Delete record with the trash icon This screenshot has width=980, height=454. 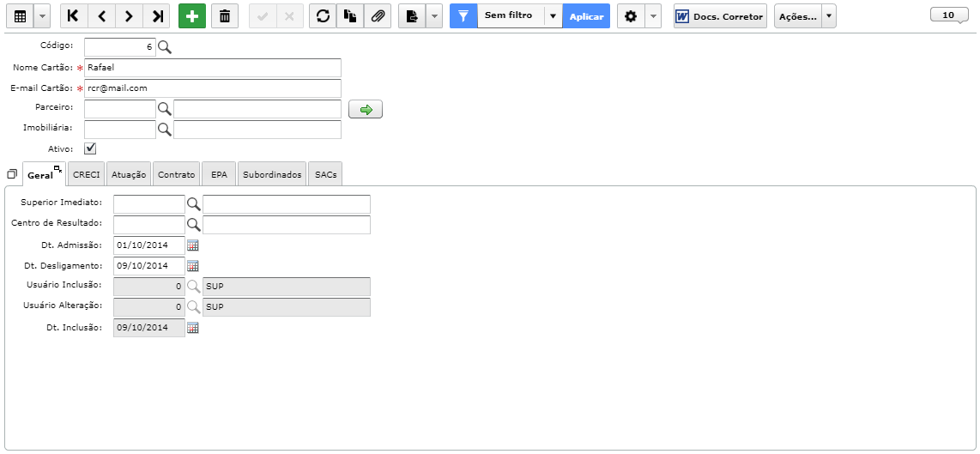pos(225,17)
